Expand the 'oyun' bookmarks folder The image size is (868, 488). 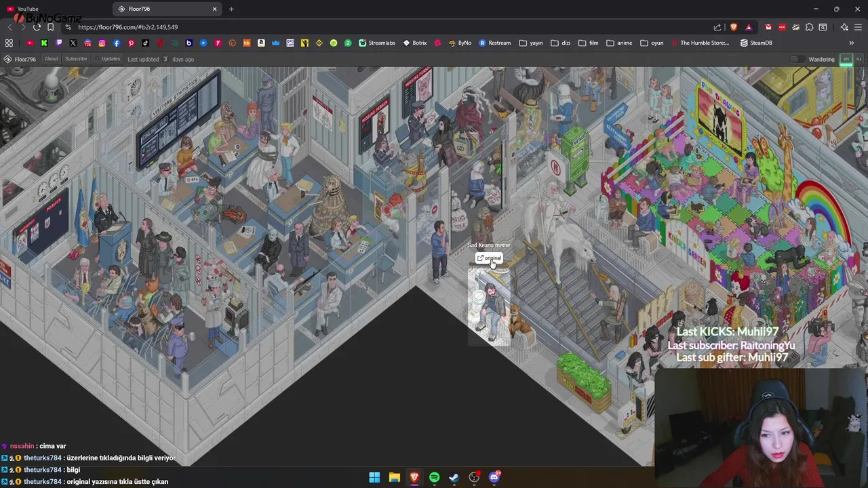click(652, 43)
